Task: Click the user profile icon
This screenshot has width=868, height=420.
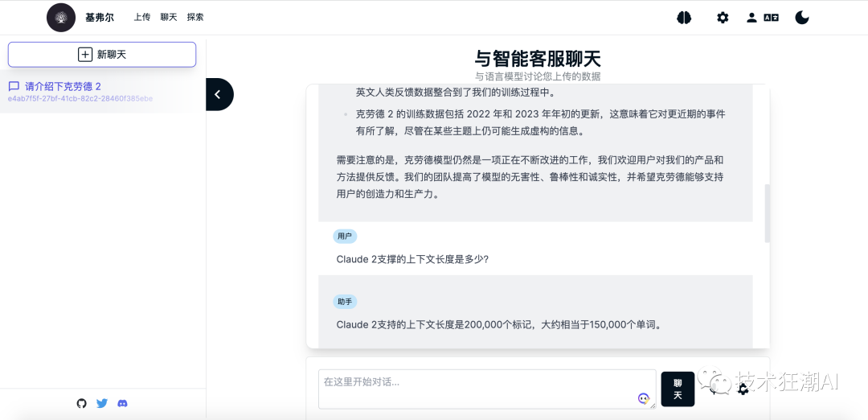Action: pyautogui.click(x=752, y=17)
